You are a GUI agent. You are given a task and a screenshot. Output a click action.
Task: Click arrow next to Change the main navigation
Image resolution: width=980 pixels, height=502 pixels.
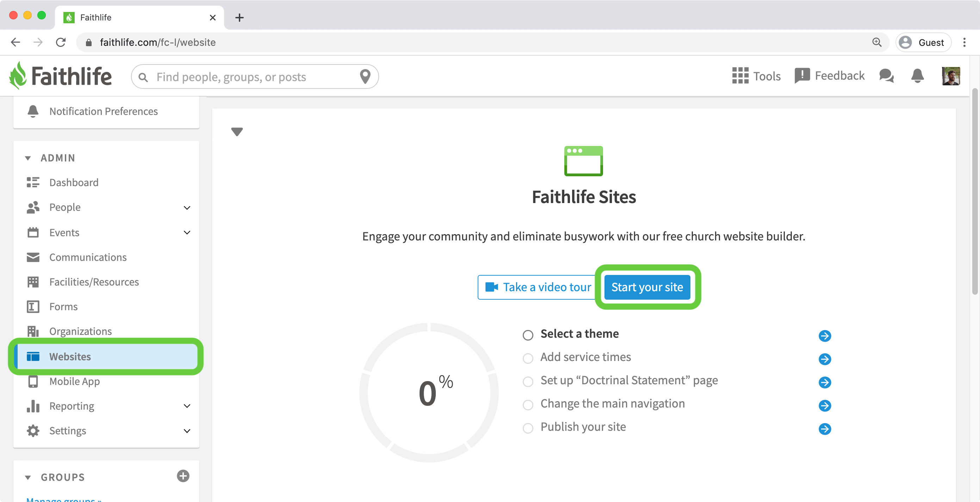point(824,406)
